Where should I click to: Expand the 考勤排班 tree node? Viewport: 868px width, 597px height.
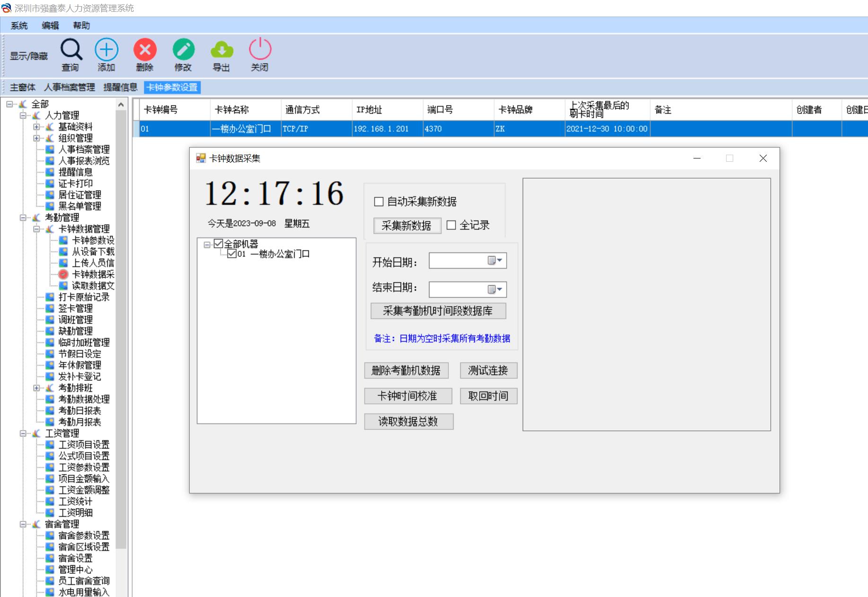point(36,388)
